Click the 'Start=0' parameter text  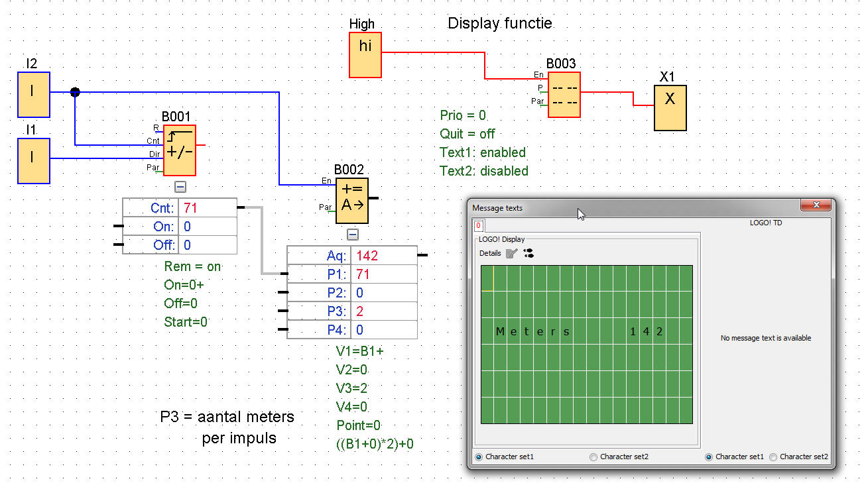tap(186, 322)
